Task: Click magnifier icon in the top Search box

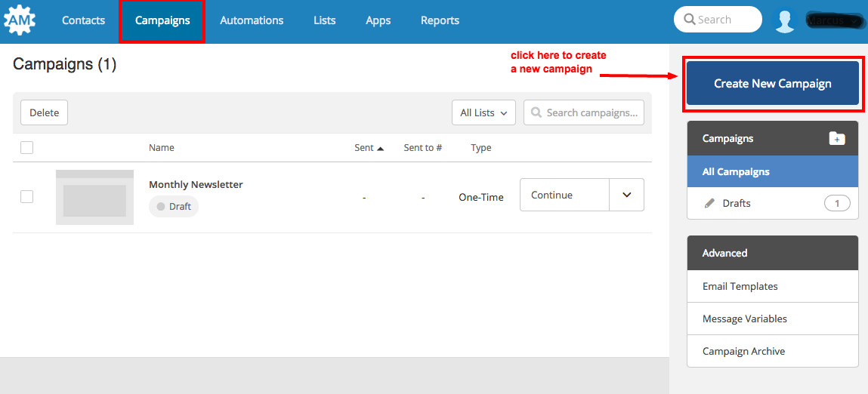Action: coord(690,20)
